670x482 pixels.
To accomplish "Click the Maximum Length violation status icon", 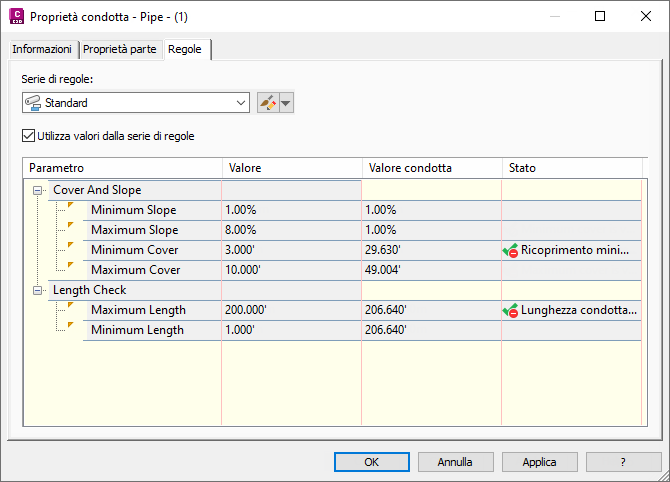I will [510, 311].
